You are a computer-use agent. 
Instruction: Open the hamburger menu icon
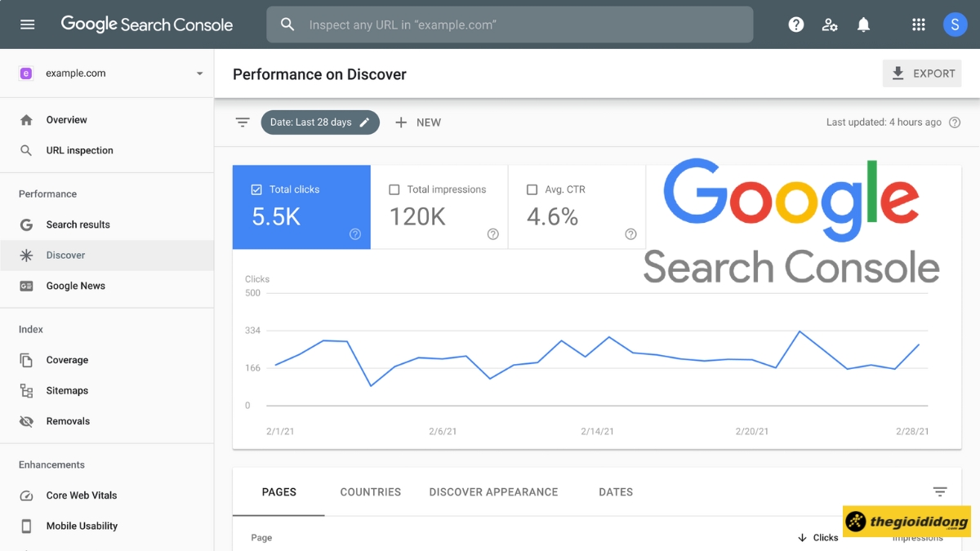pos(27,24)
